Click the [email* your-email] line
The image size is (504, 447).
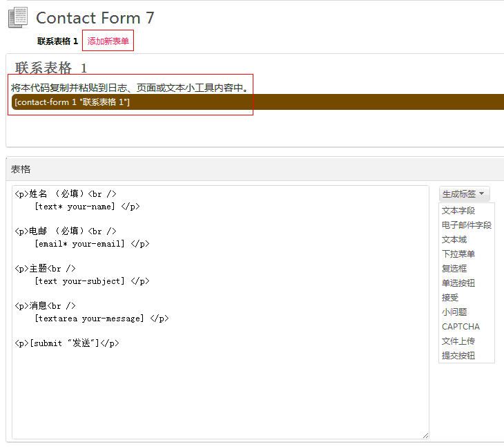(x=92, y=244)
